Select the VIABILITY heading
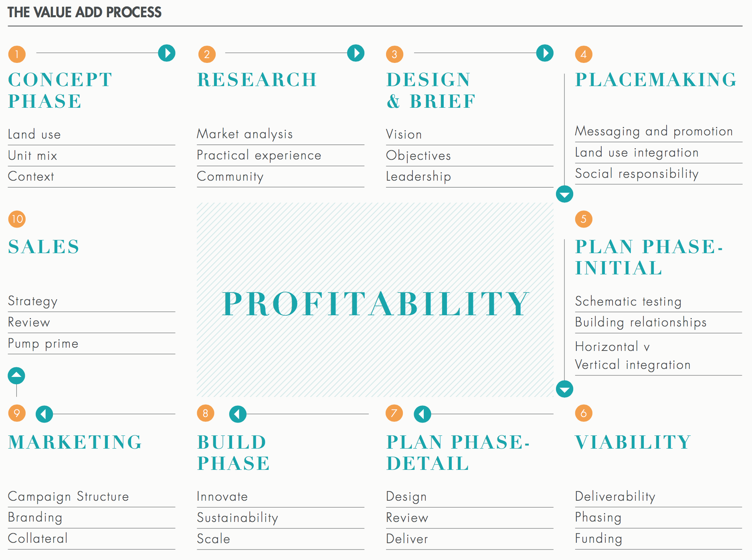 tap(633, 442)
